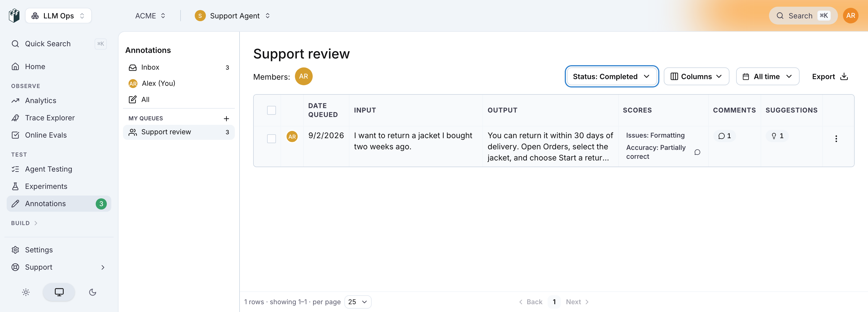868x312 pixels.
Task: Open the per page 25 dropdown
Action: pos(357,302)
